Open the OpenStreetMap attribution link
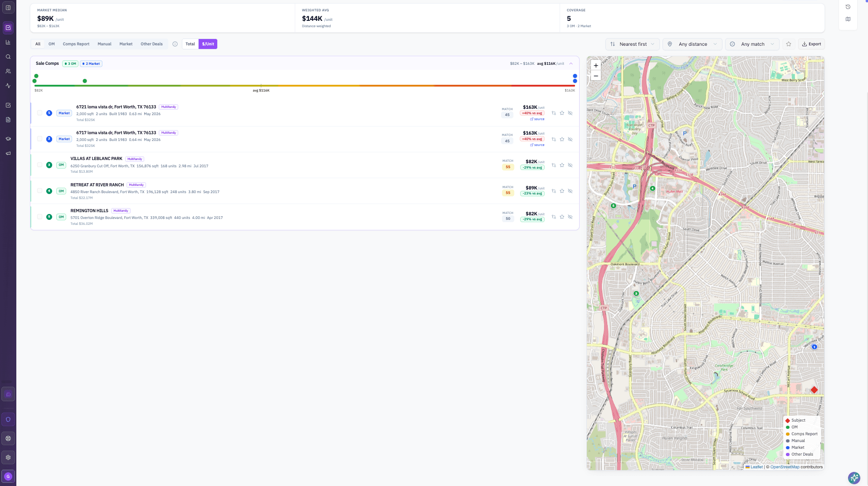Viewport: 868px width, 486px height. click(785, 467)
